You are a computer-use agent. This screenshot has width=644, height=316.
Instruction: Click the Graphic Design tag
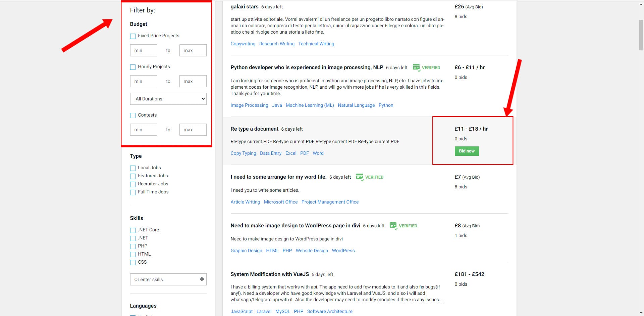pyautogui.click(x=246, y=251)
